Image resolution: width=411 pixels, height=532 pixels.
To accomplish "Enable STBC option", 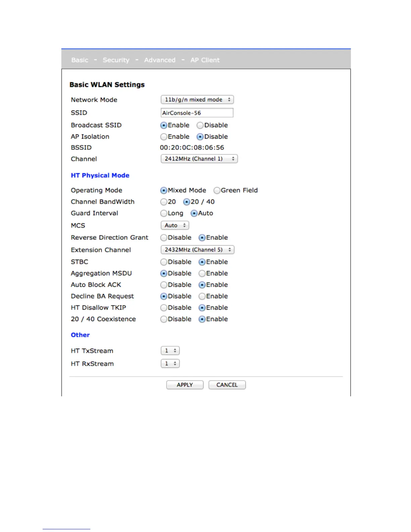I will pyautogui.click(x=202, y=262).
